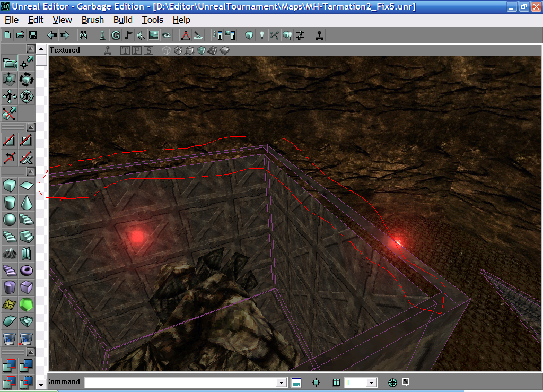This screenshot has width=543, height=392.
Task: Select the Vertex Editing tool
Action: point(27,64)
